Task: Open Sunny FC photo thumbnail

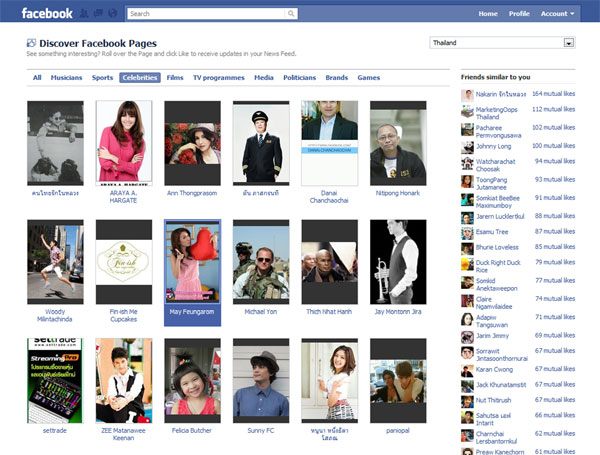Action: [x=261, y=381]
